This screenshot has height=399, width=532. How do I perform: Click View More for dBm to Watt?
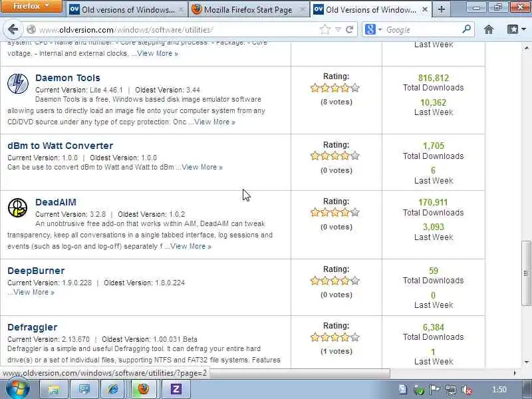click(202, 167)
